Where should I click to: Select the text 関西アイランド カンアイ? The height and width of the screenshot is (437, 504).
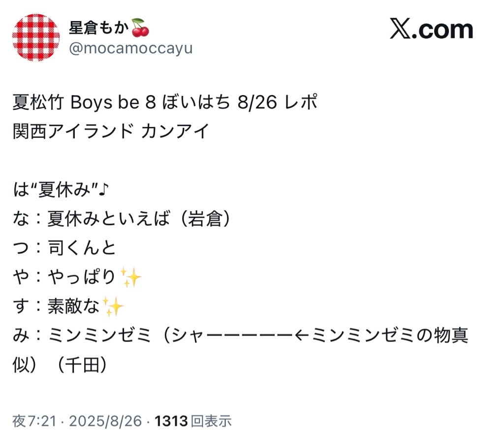111,132
